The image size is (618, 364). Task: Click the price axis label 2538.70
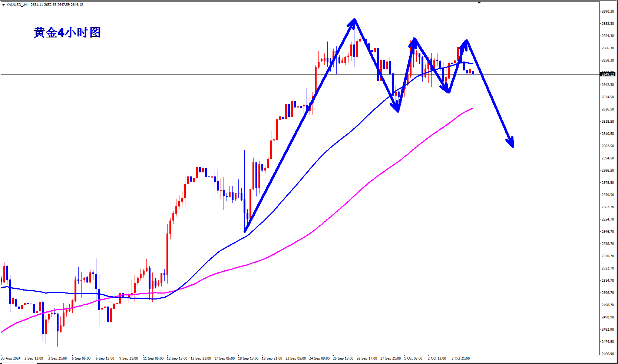pyautogui.click(x=608, y=244)
